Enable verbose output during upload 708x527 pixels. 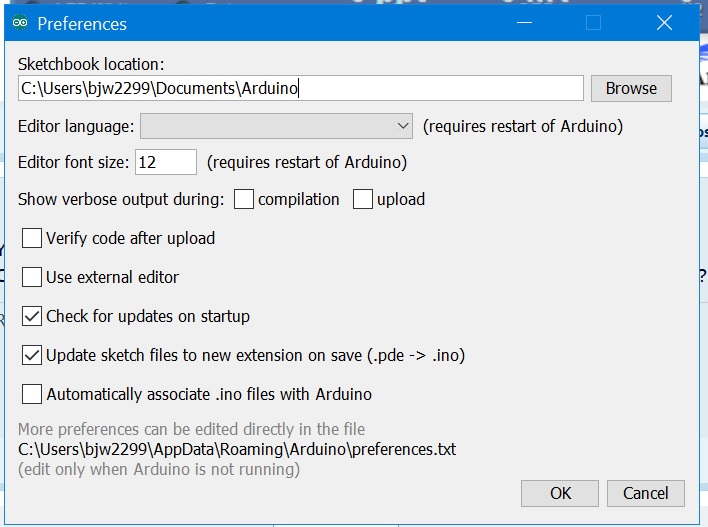click(x=363, y=199)
